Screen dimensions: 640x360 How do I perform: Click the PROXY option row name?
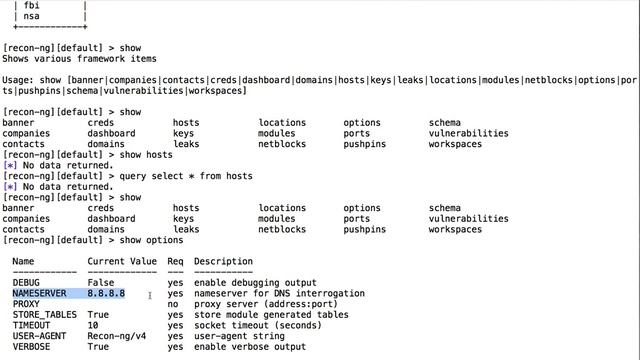pyautogui.click(x=26, y=304)
